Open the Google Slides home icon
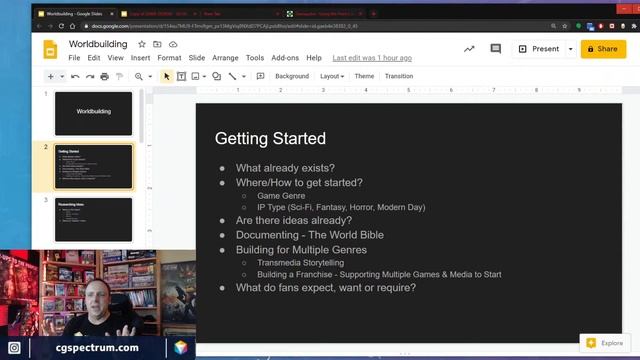This screenshot has width=640, height=360. (x=50, y=50)
